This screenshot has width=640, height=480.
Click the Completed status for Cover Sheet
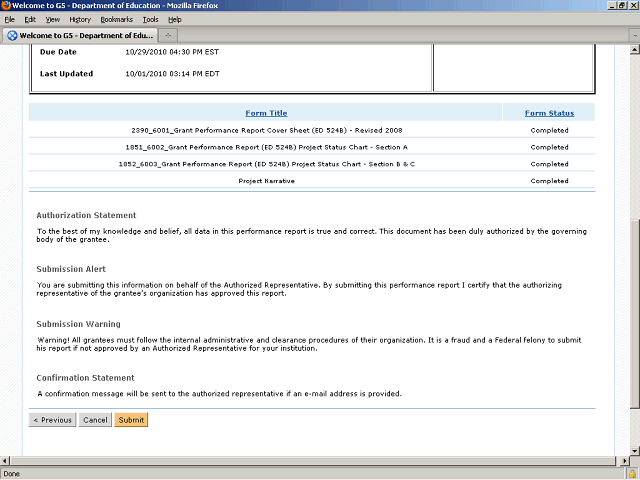549,130
